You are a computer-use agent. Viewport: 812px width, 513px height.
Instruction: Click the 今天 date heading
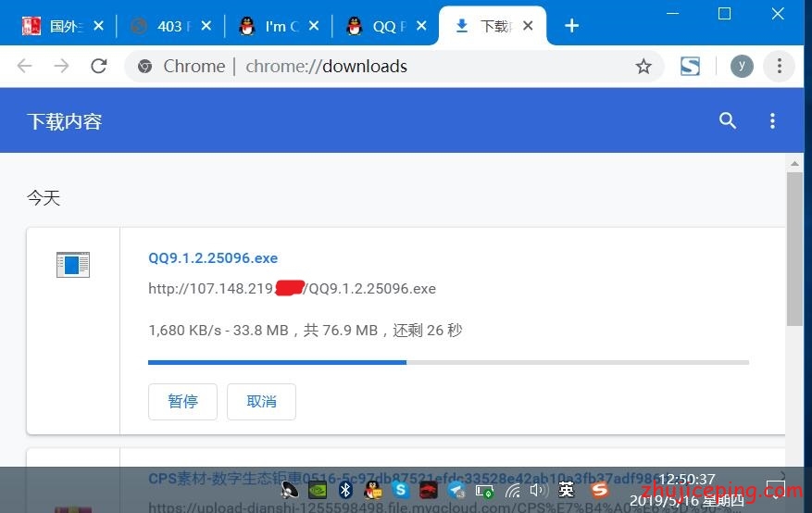pyautogui.click(x=44, y=198)
